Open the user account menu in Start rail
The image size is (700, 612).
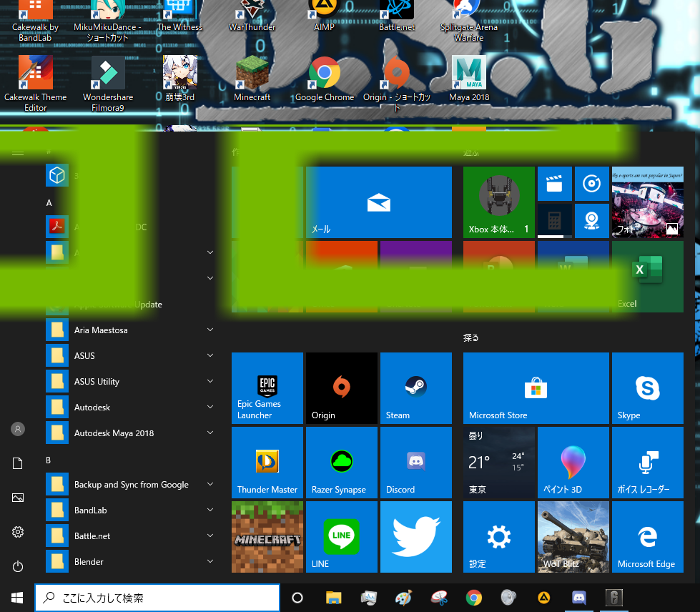point(18,429)
